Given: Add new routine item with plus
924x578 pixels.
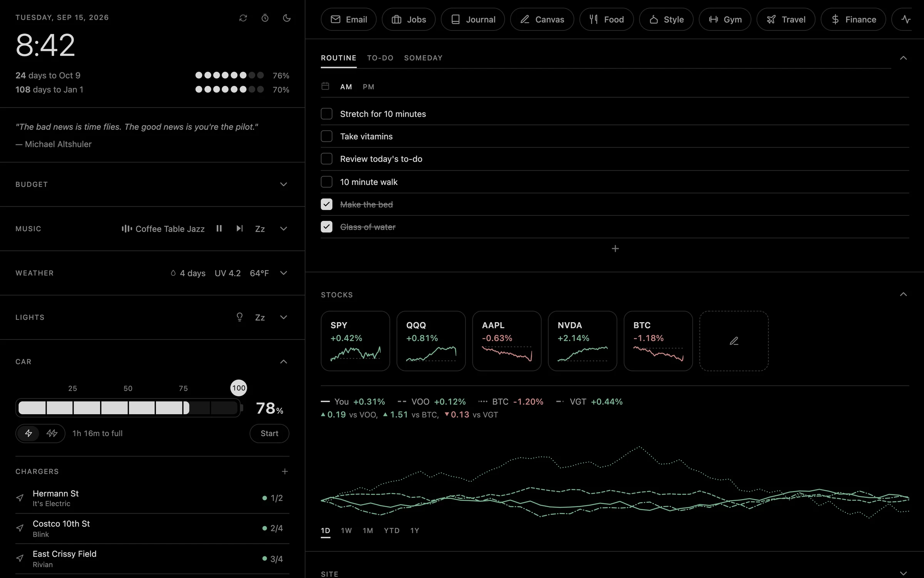Looking at the screenshot, I should point(615,249).
